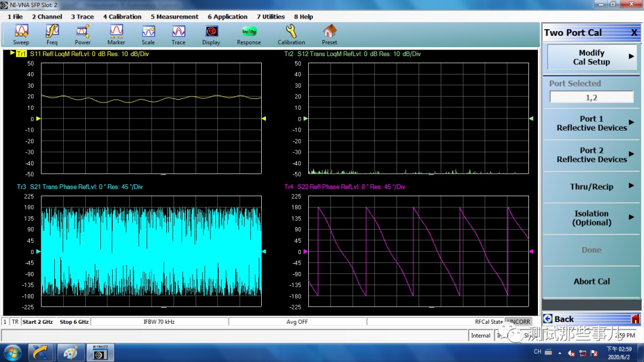Click the Start 2 GHz status field
This screenshot has height=362, width=644.
tap(38, 321)
